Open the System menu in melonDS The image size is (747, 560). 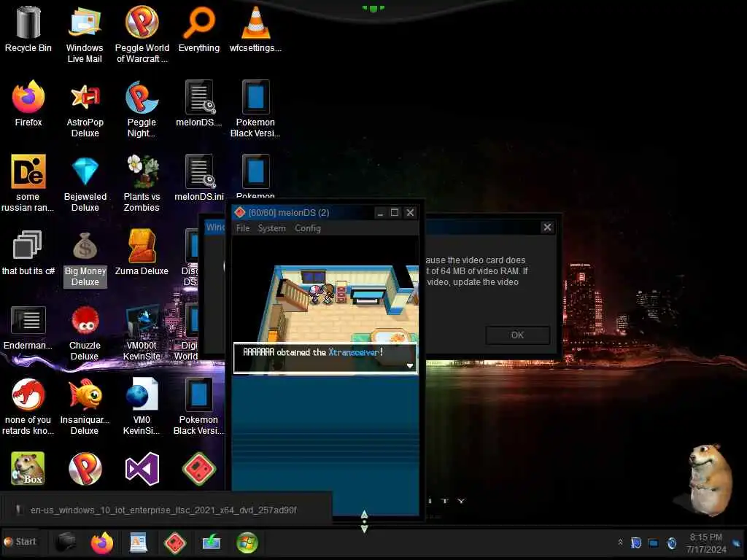[x=271, y=228]
